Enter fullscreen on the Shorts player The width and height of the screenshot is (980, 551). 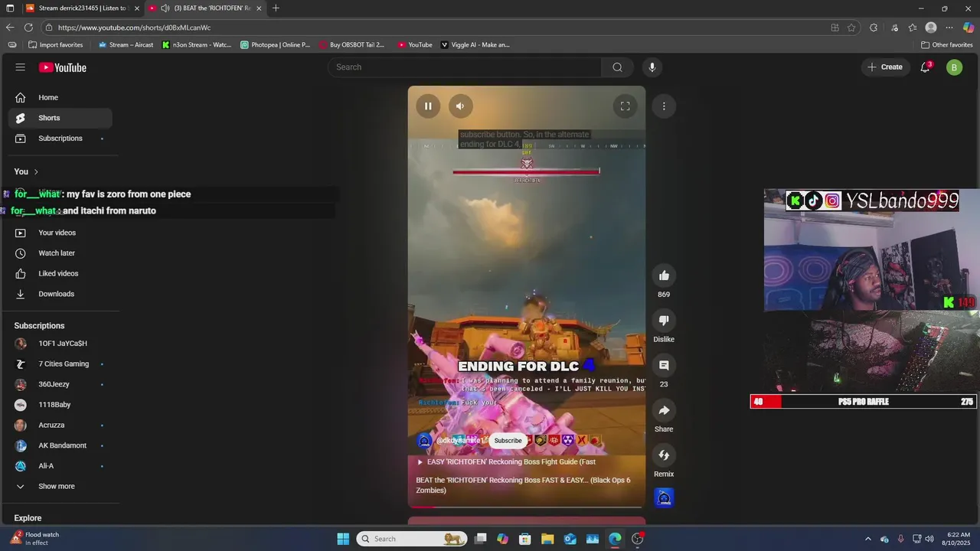tap(625, 106)
